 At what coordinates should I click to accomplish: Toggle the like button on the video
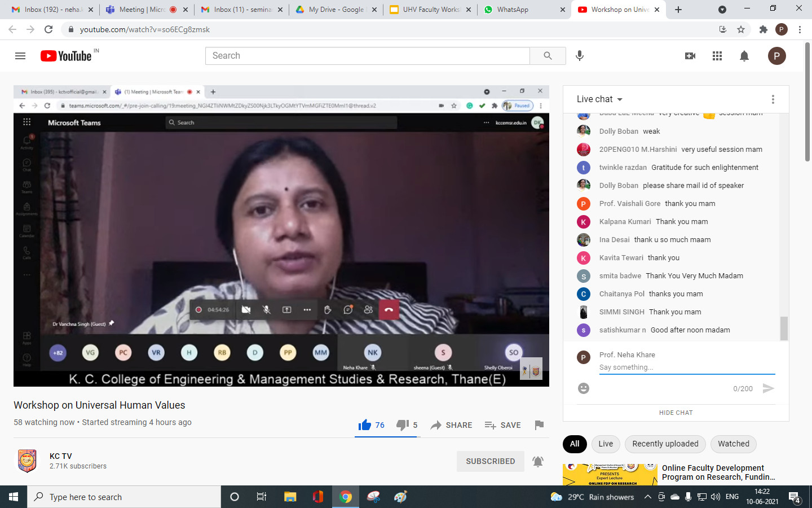371,425
